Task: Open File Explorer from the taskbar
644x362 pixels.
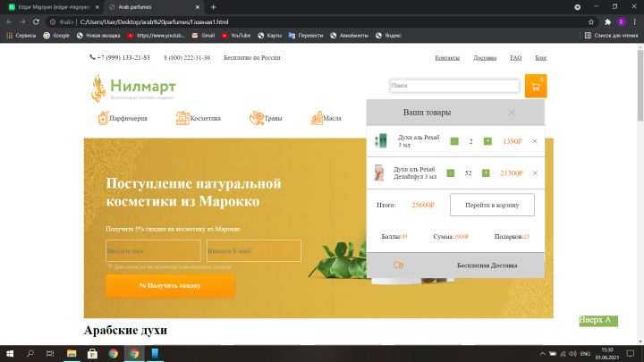Action: click(72, 353)
